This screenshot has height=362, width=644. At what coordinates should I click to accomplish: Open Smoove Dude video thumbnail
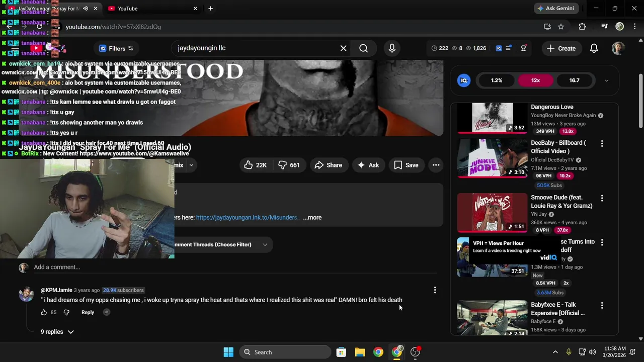click(492, 213)
